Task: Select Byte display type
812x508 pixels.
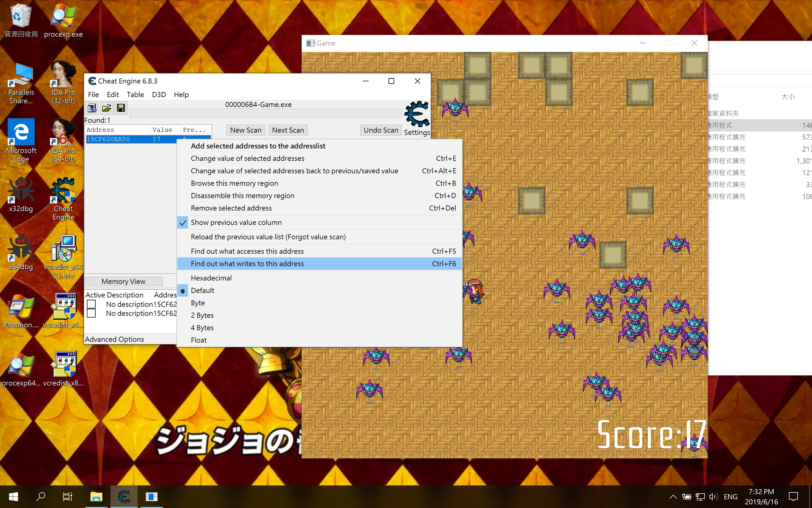Action: (x=319, y=303)
